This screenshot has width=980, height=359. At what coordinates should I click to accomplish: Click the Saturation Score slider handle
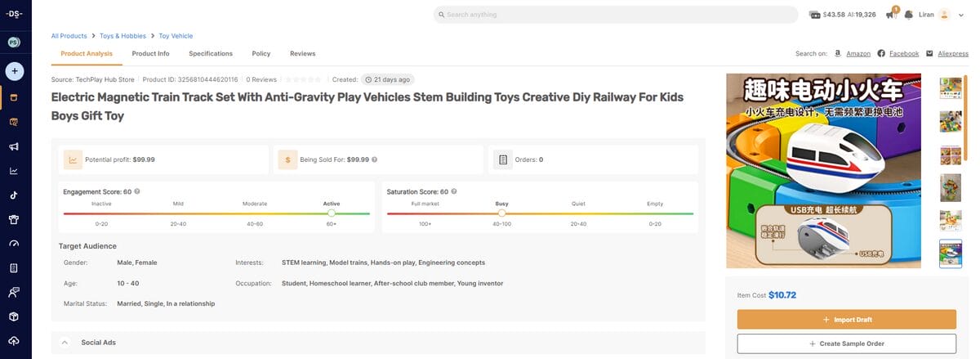coord(501,213)
